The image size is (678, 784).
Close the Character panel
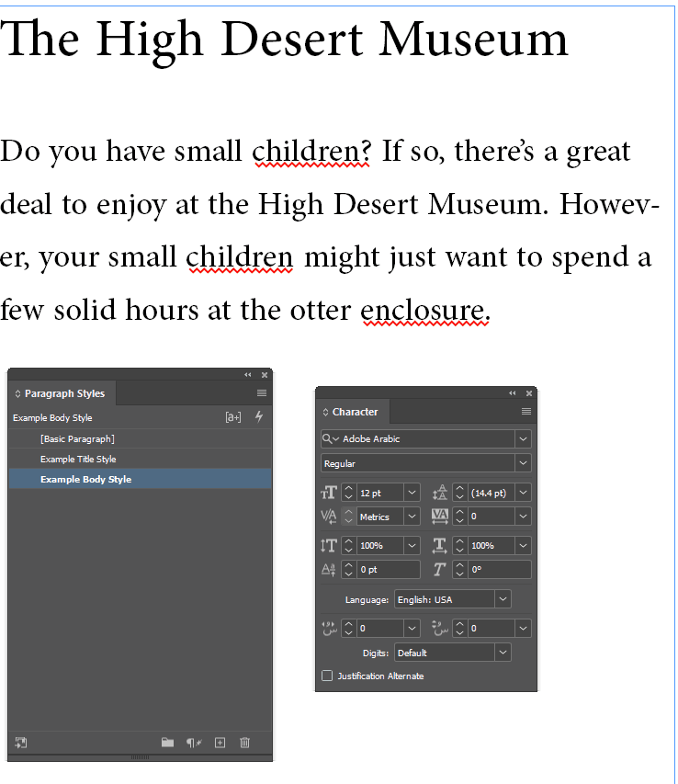529,393
